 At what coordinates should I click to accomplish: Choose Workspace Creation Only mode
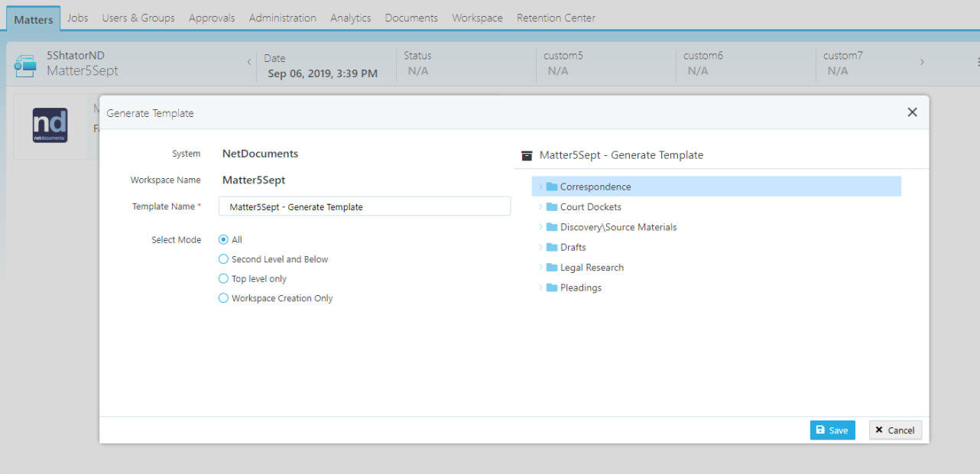(223, 298)
